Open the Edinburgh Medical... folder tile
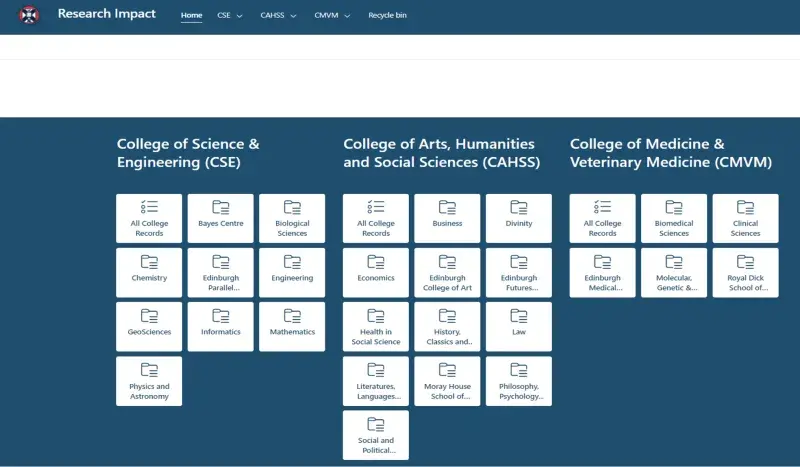 (x=603, y=273)
